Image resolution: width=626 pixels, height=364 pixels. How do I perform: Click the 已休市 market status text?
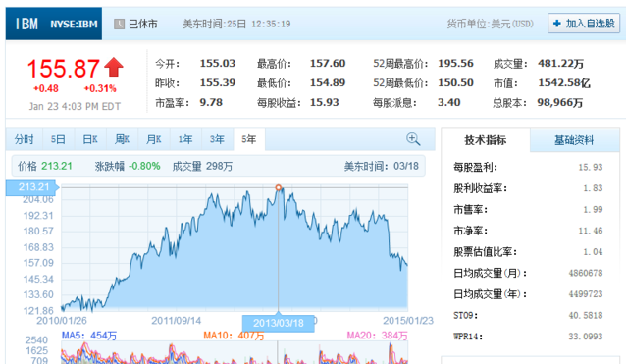click(143, 24)
